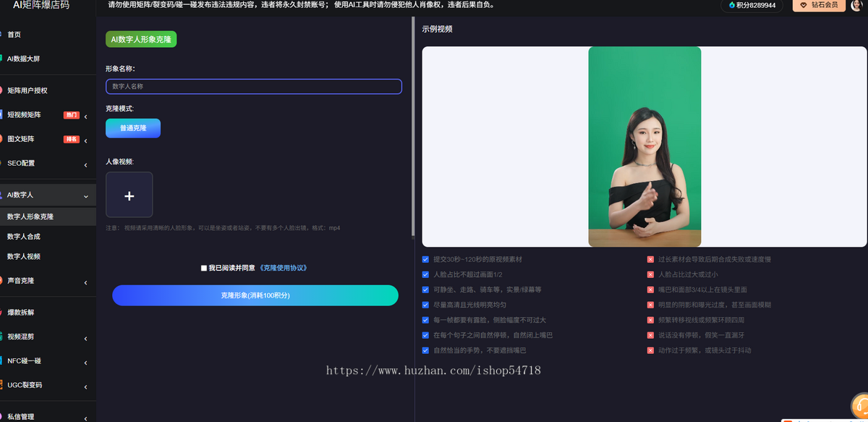Screen dimensions: 868x422
Task: Click the example video preview of woman
Action: 644,147
